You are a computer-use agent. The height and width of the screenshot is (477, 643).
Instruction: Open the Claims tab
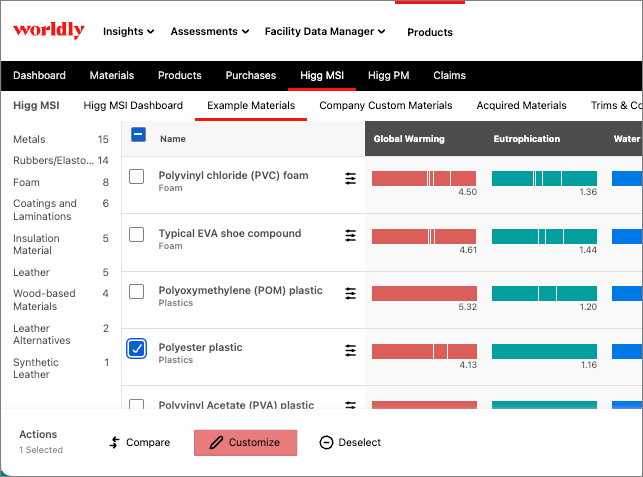point(449,75)
